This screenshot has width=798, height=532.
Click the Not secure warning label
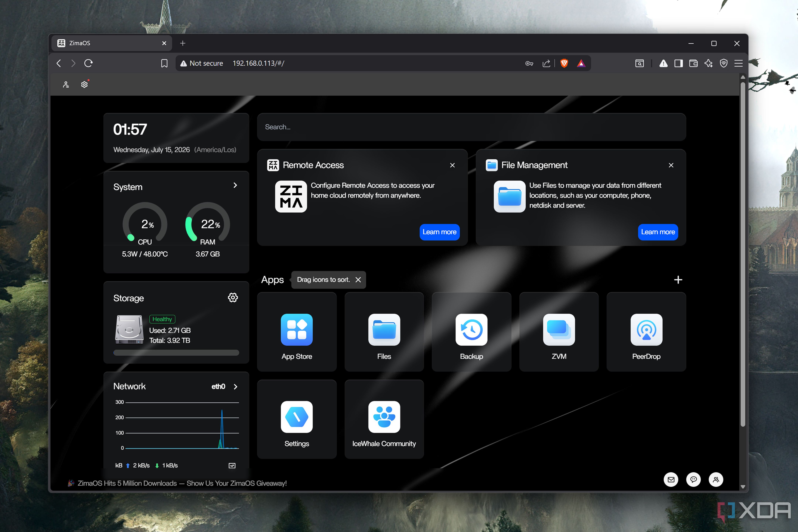click(x=202, y=63)
